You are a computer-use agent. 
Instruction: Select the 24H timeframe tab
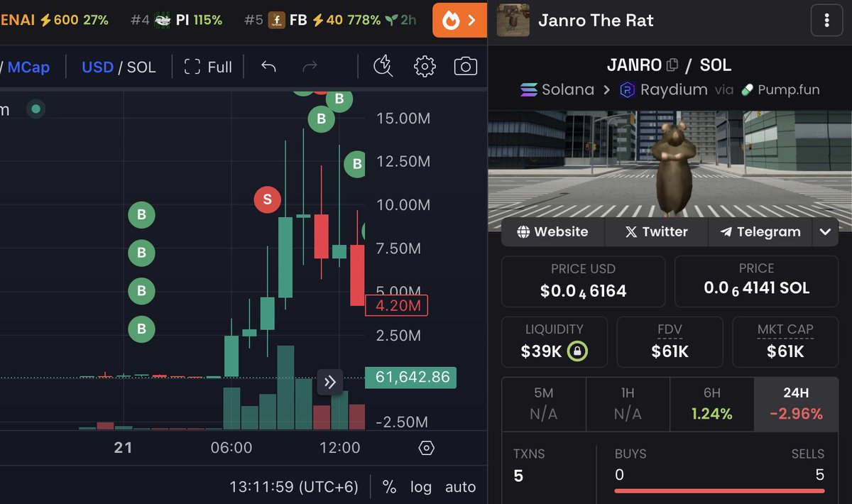[796, 405]
